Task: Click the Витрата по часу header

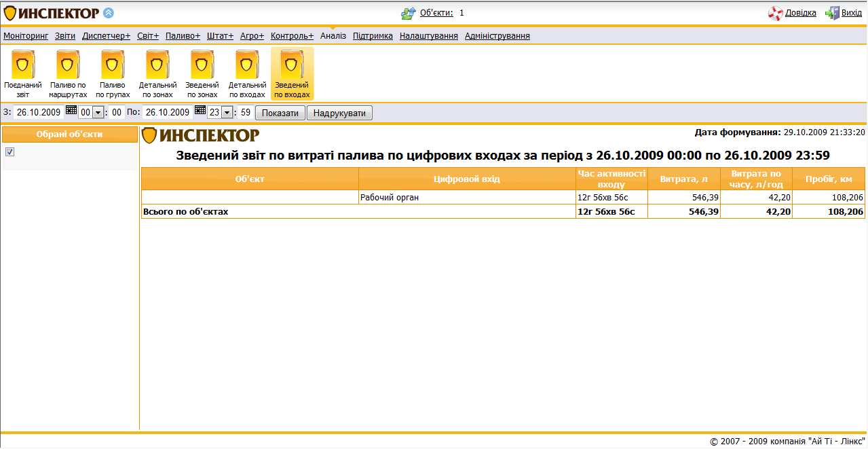Action: 756,179
